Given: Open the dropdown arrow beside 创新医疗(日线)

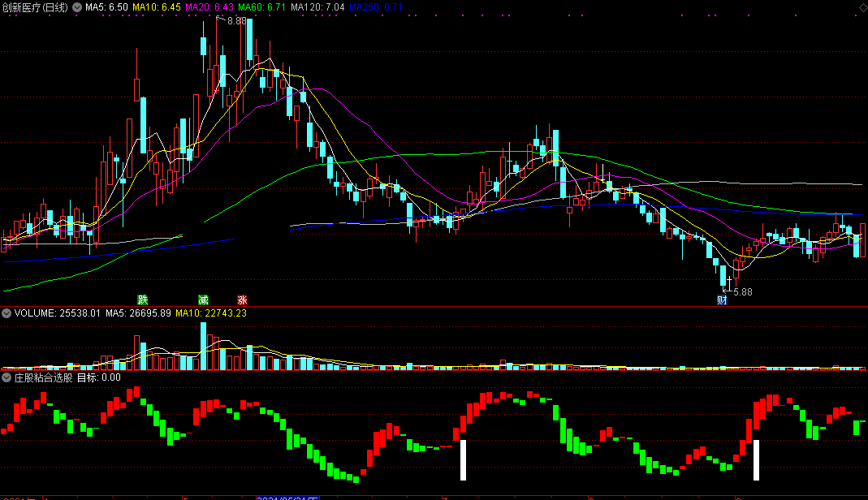Looking at the screenshot, I should (x=77, y=7).
